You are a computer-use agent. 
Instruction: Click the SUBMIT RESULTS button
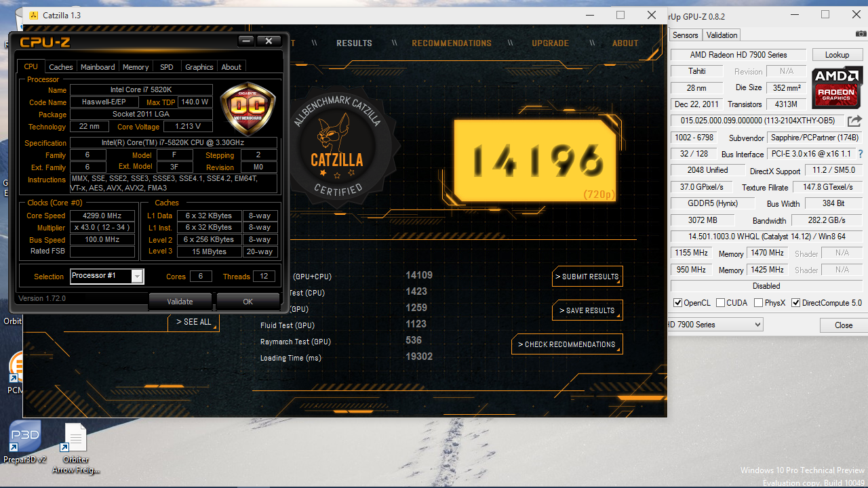coord(587,277)
